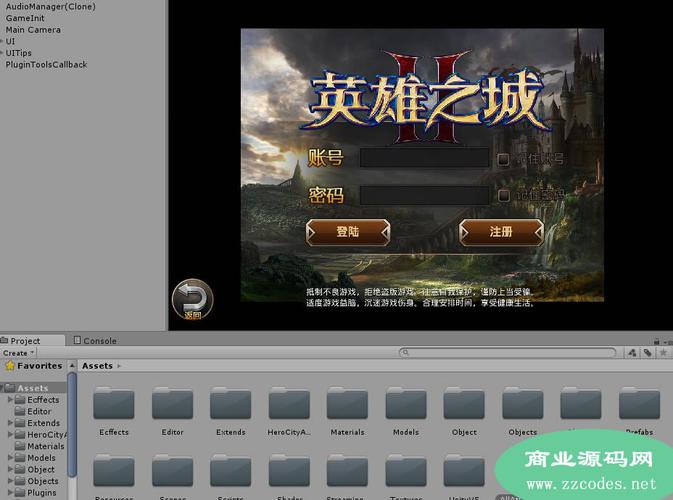
Task: Open the Shader folder in the second grid row
Action: point(289,471)
